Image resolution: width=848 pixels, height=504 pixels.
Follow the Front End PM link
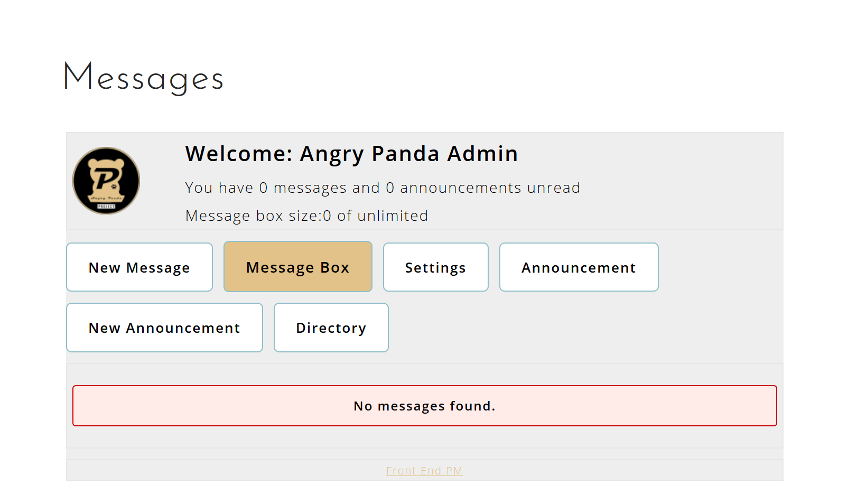pyautogui.click(x=424, y=471)
